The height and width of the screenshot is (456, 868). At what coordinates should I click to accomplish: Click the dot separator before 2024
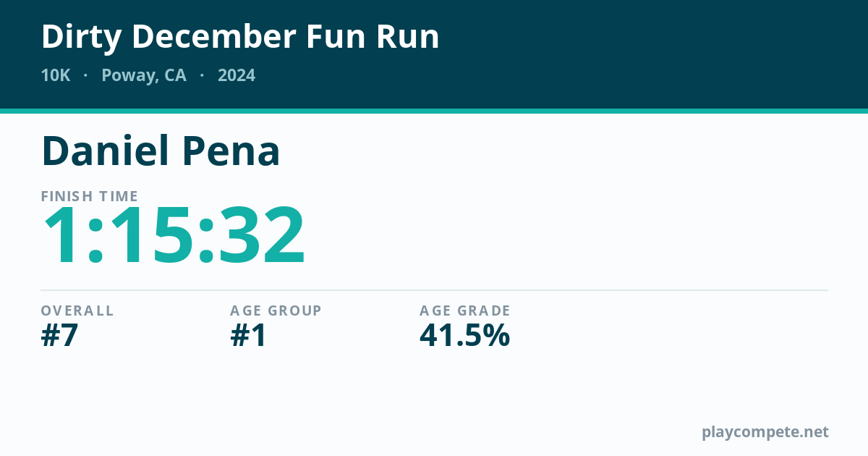(202, 75)
